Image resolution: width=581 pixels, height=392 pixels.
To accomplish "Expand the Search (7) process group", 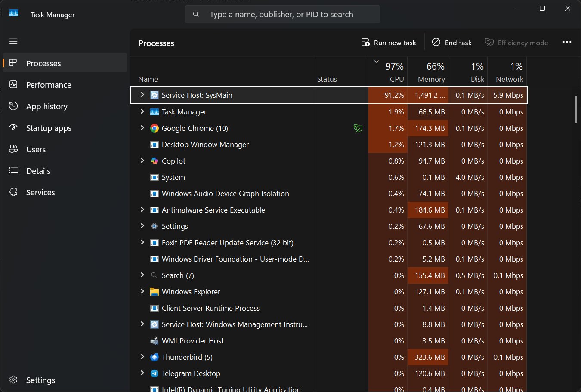I will coord(142,275).
